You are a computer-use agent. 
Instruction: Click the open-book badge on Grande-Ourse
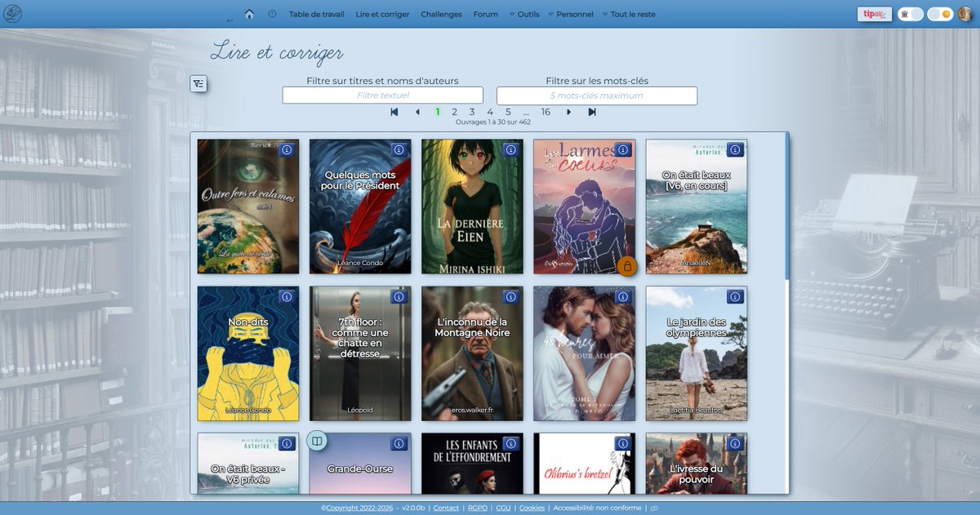(317, 441)
